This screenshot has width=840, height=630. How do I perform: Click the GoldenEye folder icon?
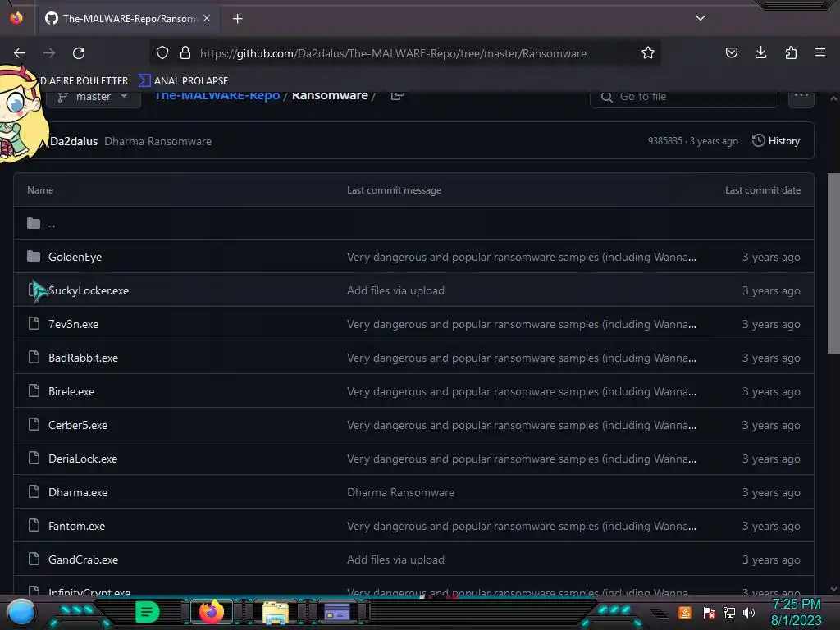point(34,257)
